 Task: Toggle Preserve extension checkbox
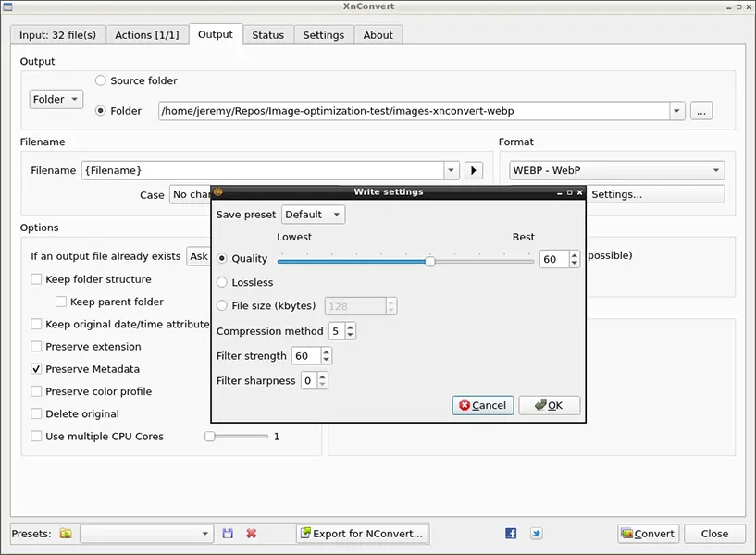tap(36, 346)
